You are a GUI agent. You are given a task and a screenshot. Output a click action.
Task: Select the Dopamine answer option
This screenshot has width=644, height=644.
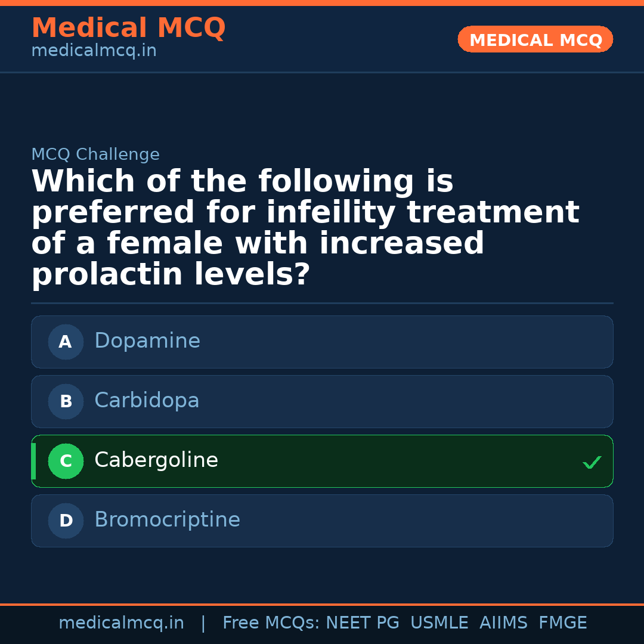click(x=322, y=342)
